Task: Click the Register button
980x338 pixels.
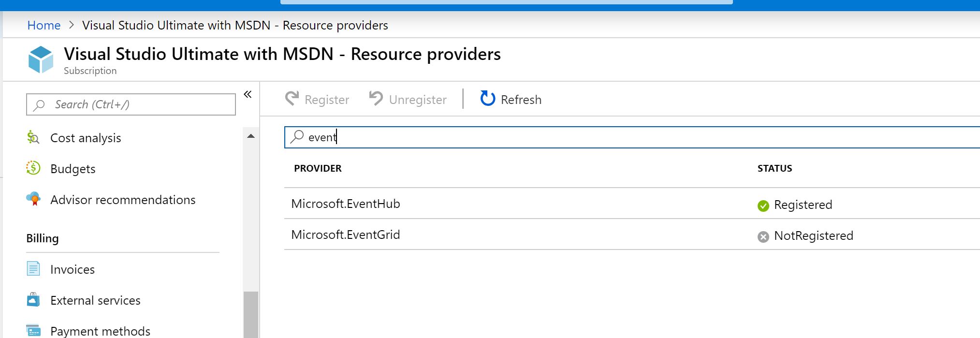Action: click(x=317, y=99)
